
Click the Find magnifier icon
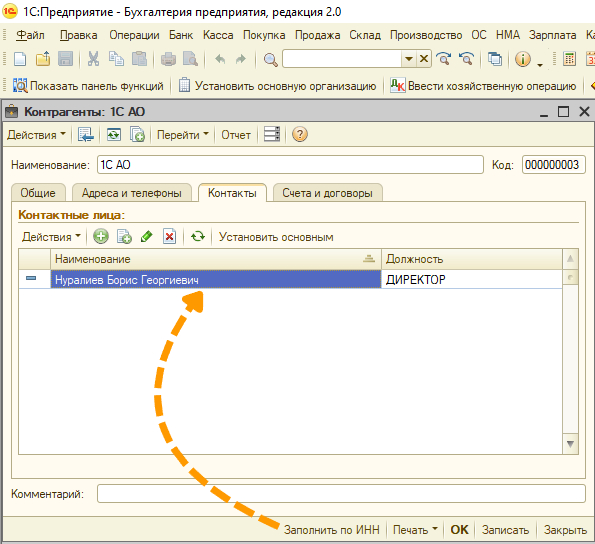[x=270, y=60]
